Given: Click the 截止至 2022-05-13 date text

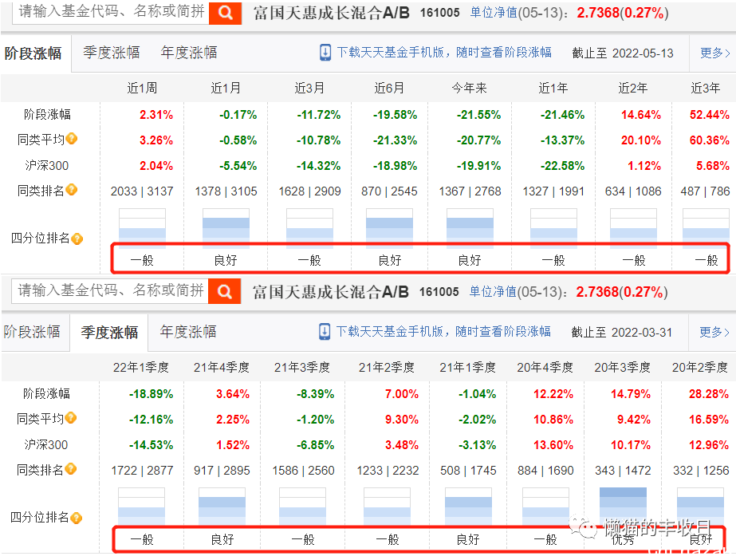Looking at the screenshot, I should click(623, 53).
